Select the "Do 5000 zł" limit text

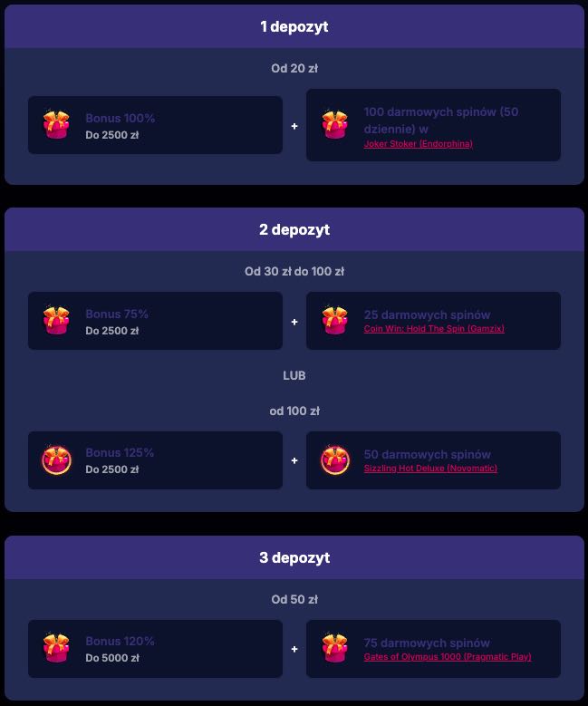[112, 658]
